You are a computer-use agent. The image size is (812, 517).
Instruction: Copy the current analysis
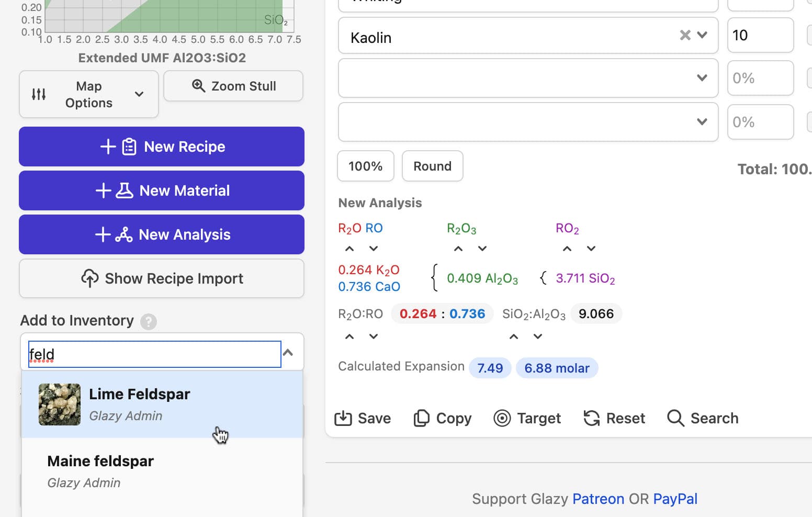coord(443,418)
